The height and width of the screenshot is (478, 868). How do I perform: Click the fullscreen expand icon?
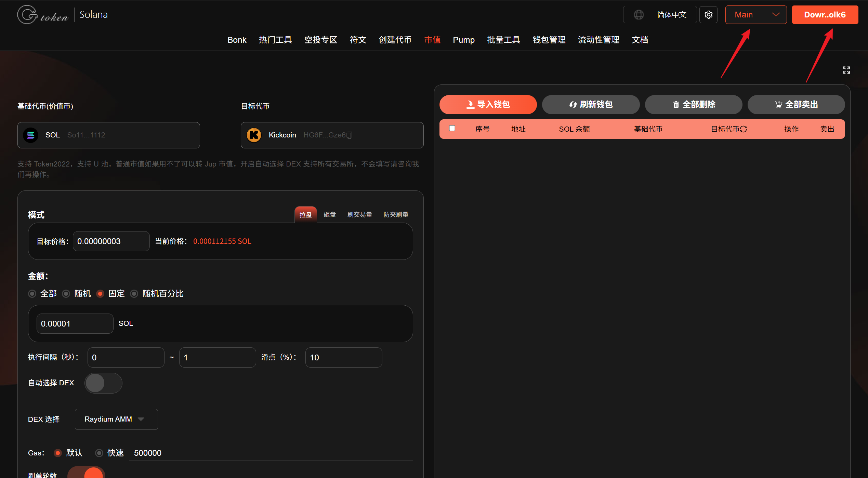[x=846, y=70]
